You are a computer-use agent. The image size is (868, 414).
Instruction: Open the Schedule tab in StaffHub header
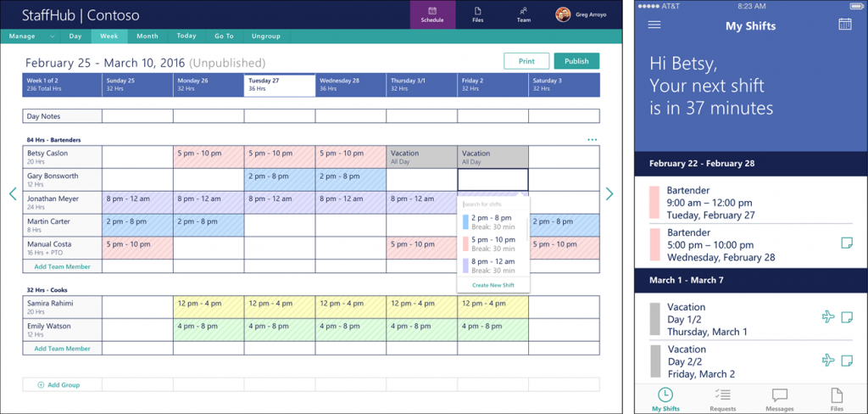pos(432,15)
